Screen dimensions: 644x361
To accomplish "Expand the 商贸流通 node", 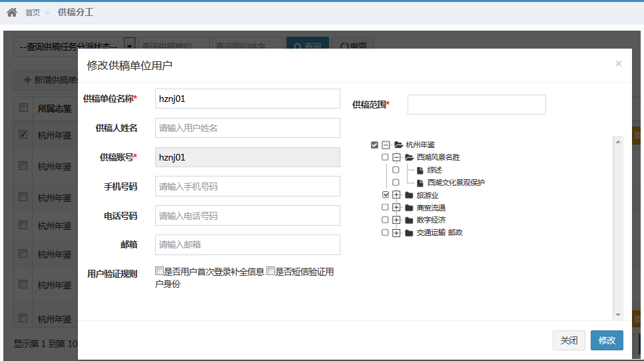I will (396, 208).
